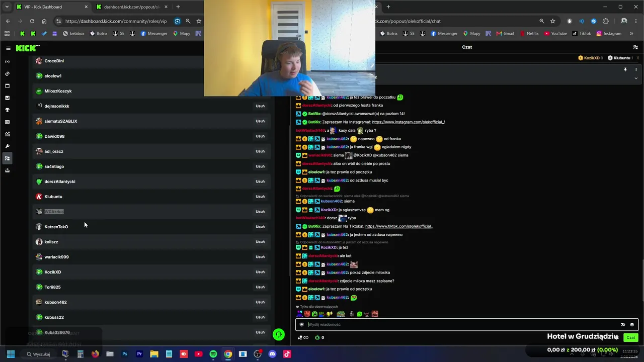Open the emoji picker in chat input
The width and height of the screenshot is (644, 362).
point(632,325)
